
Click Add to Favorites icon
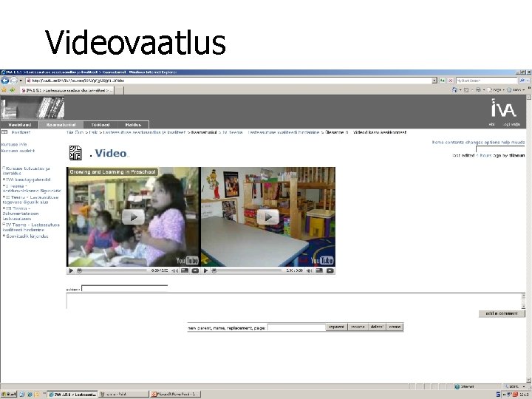[x=13, y=90]
